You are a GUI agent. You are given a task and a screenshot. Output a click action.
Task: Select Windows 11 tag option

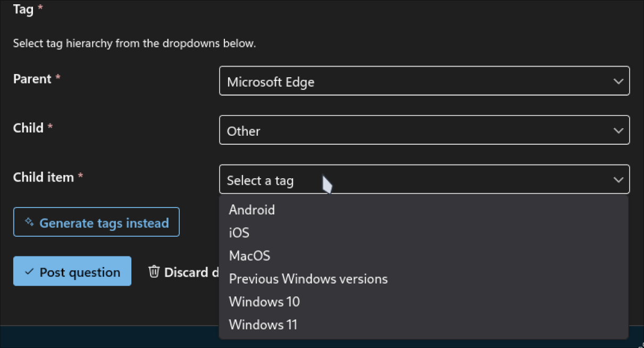click(423, 325)
